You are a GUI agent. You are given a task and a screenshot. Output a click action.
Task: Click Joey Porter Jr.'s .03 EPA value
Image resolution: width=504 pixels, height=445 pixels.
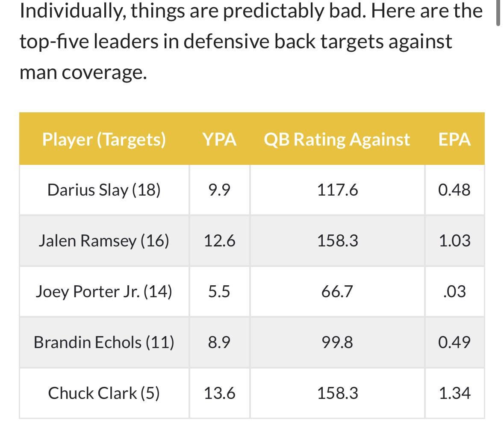point(454,291)
